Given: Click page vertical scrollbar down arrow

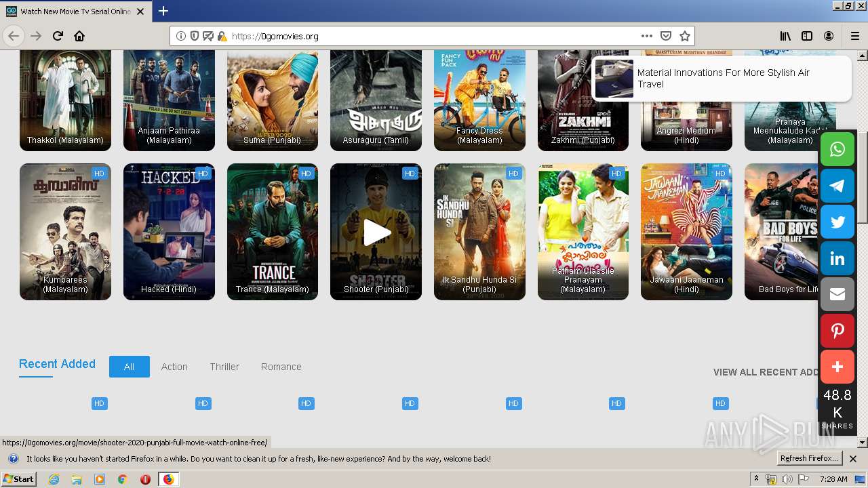Looking at the screenshot, I should pyautogui.click(x=862, y=443).
